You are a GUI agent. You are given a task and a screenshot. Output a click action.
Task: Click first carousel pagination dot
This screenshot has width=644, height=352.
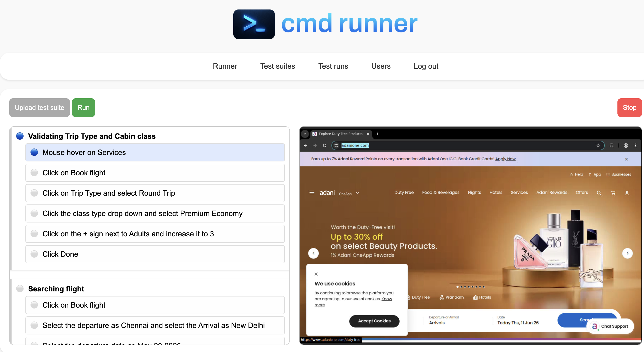pyautogui.click(x=458, y=287)
